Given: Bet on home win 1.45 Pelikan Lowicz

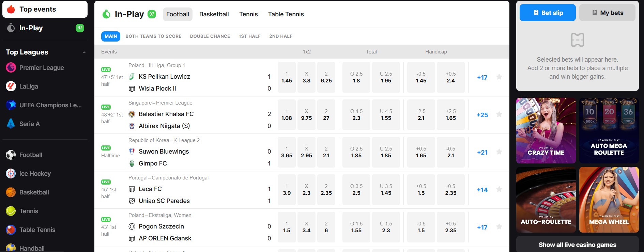Looking at the screenshot, I should (x=287, y=77).
